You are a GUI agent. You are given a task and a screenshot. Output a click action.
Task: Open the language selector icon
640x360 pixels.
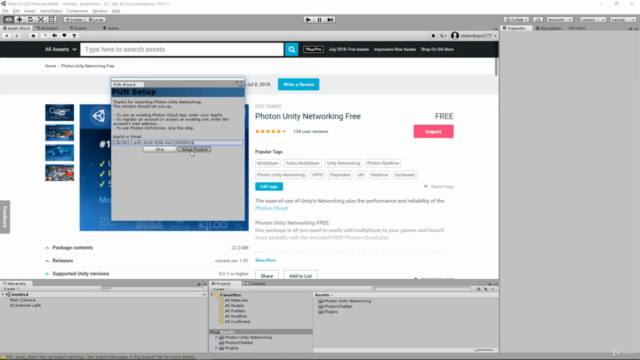tap(443, 36)
